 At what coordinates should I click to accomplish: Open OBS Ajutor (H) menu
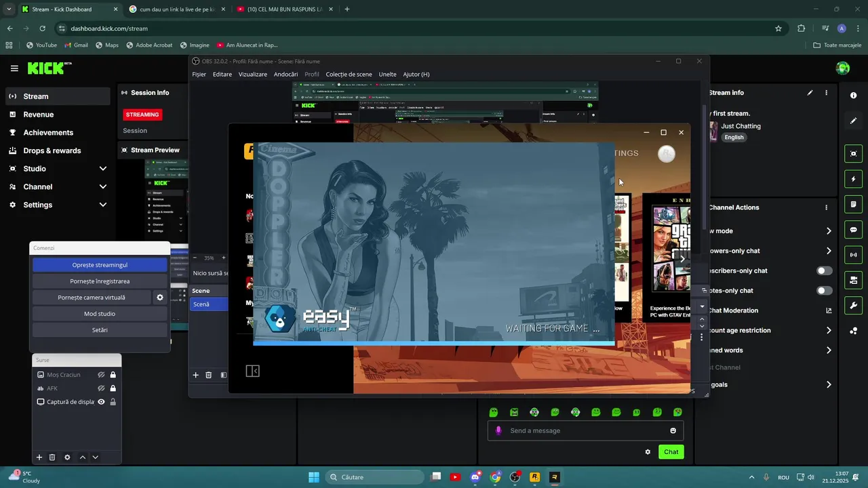[x=416, y=75]
